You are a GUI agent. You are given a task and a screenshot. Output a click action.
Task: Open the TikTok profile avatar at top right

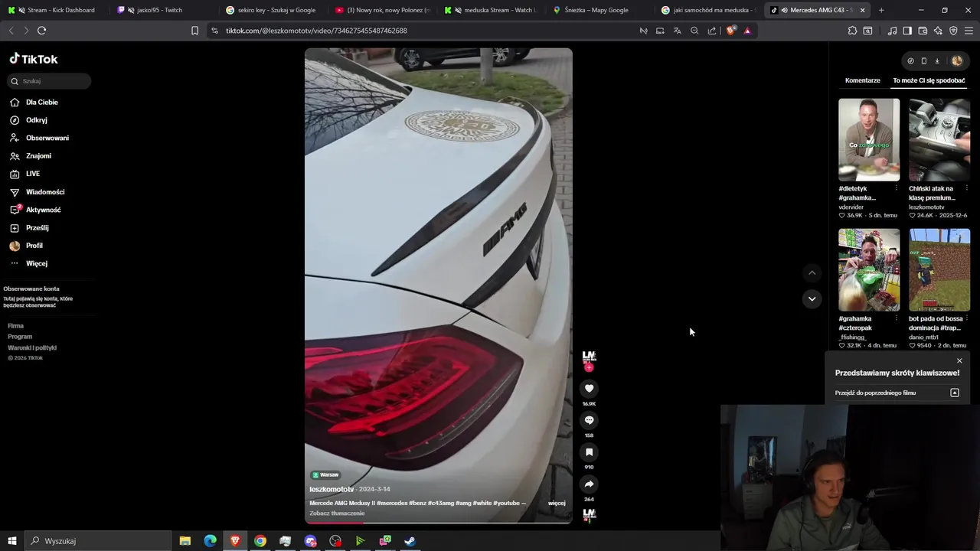956,61
